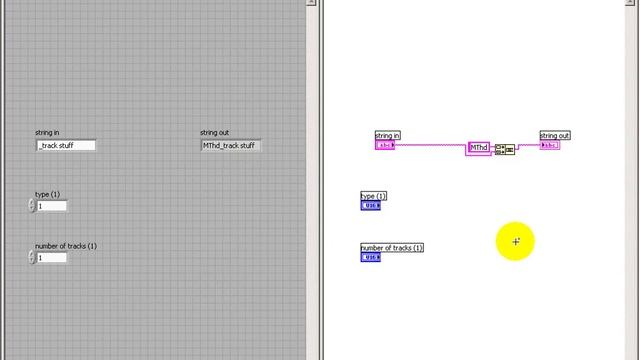Click the pink wire from 'string in' terminal
The image size is (640, 360).
pos(431,145)
